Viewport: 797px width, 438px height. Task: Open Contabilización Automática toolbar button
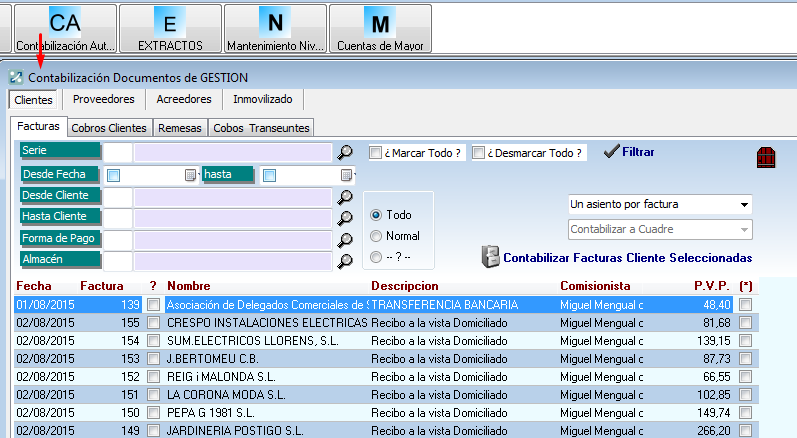pos(65,28)
